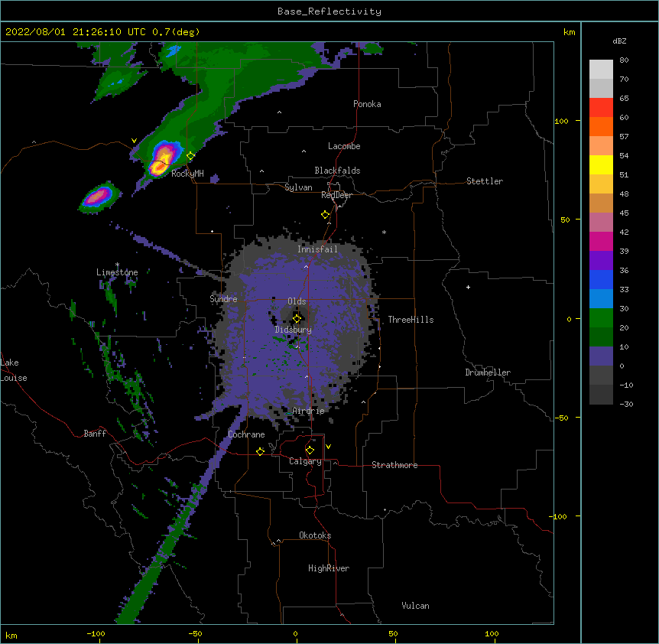Click the RockyMH town label
659x644 pixels.
pyautogui.click(x=187, y=174)
